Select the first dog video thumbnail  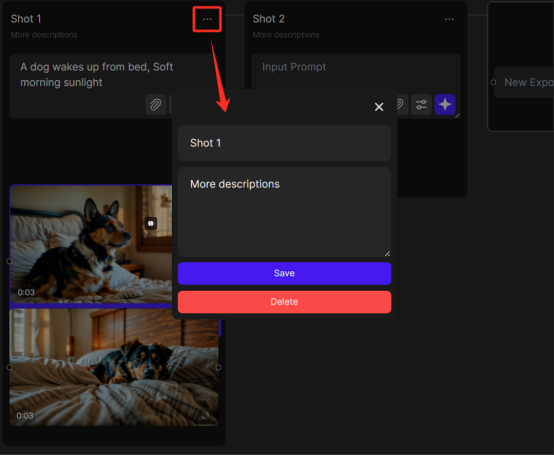[x=91, y=244]
